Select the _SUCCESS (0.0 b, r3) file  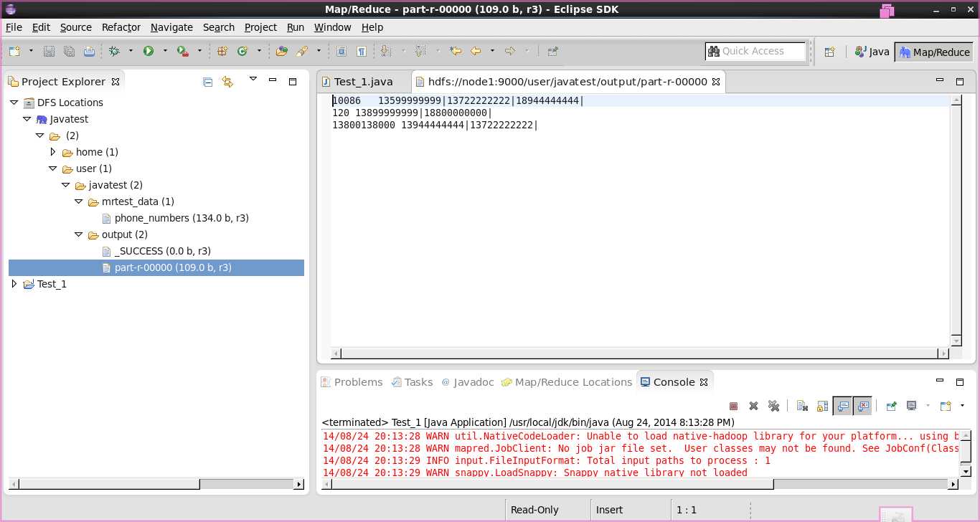[x=162, y=251]
